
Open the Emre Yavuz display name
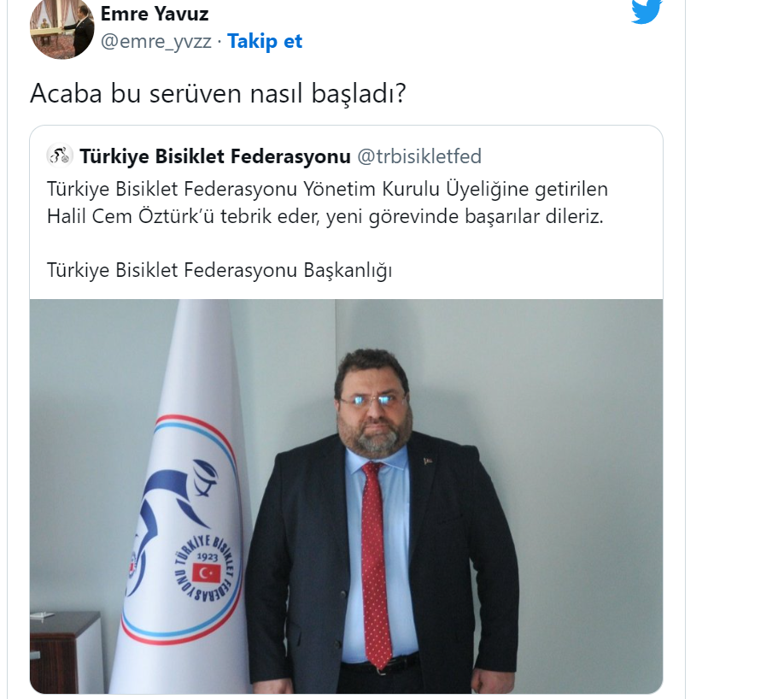click(x=155, y=14)
